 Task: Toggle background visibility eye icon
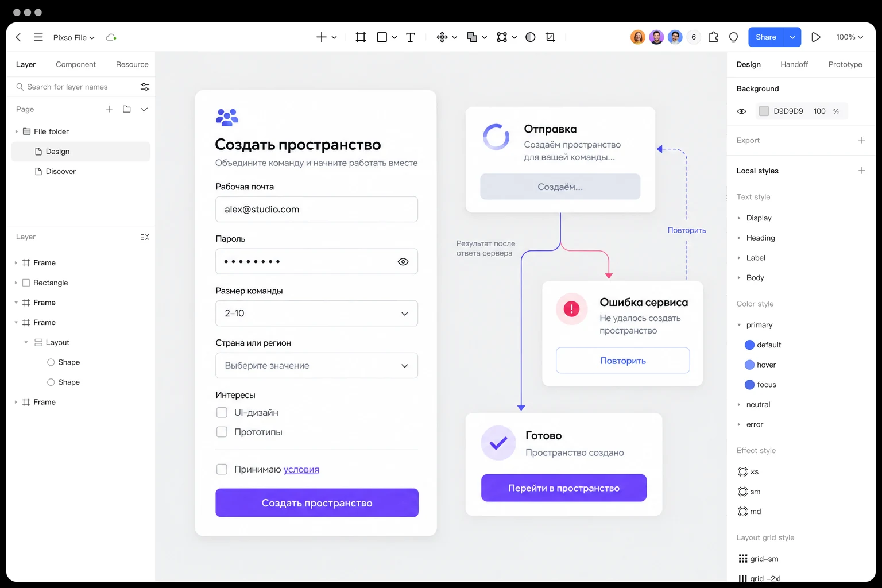[x=742, y=111]
